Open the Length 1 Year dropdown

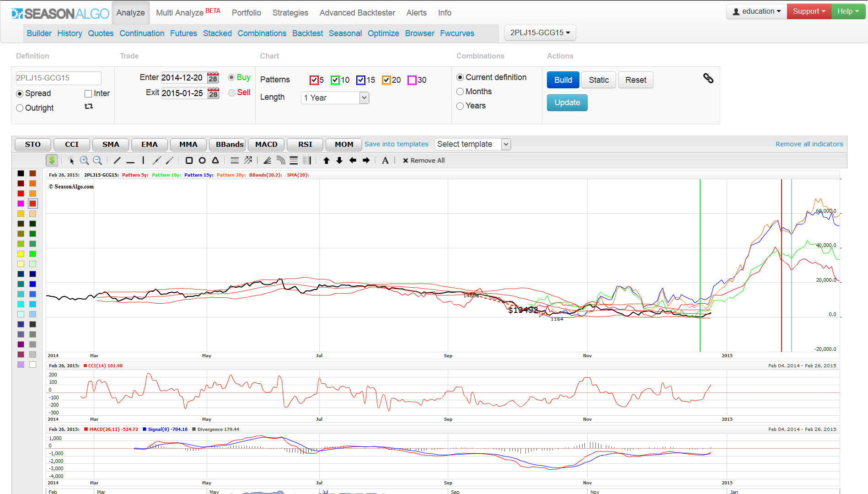335,98
